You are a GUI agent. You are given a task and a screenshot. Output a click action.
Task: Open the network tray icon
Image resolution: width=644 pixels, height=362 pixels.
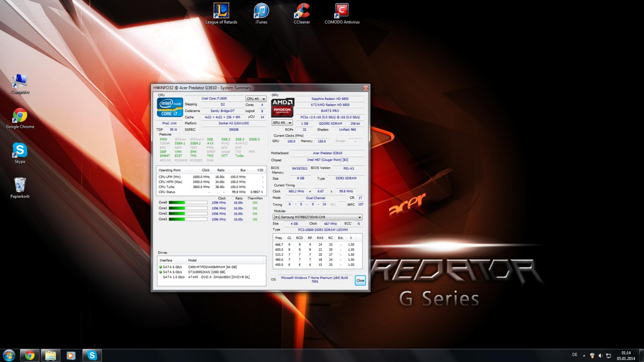pos(608,356)
